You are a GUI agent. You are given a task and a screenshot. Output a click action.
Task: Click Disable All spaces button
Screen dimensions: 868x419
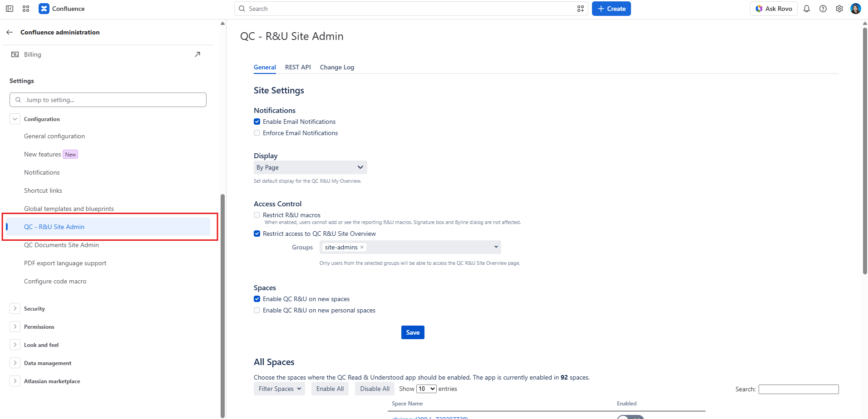[375, 389]
